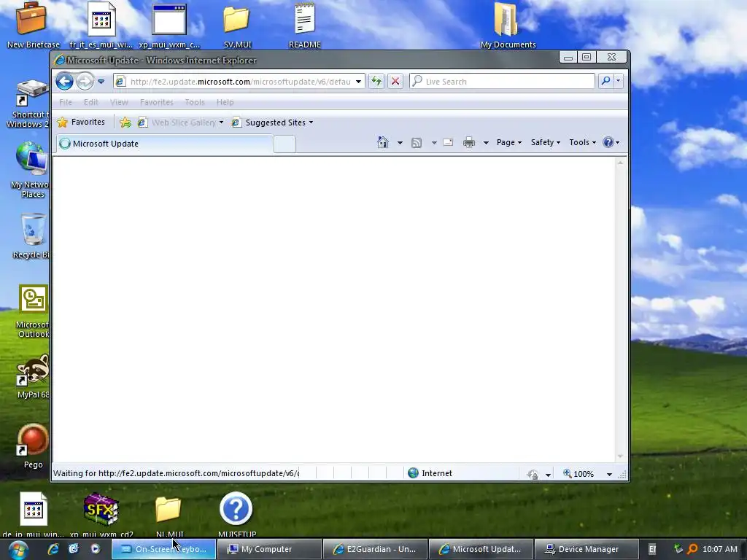Open the Tools menu in menu bar
Viewport: 747px width, 560px height.
pyautogui.click(x=194, y=102)
